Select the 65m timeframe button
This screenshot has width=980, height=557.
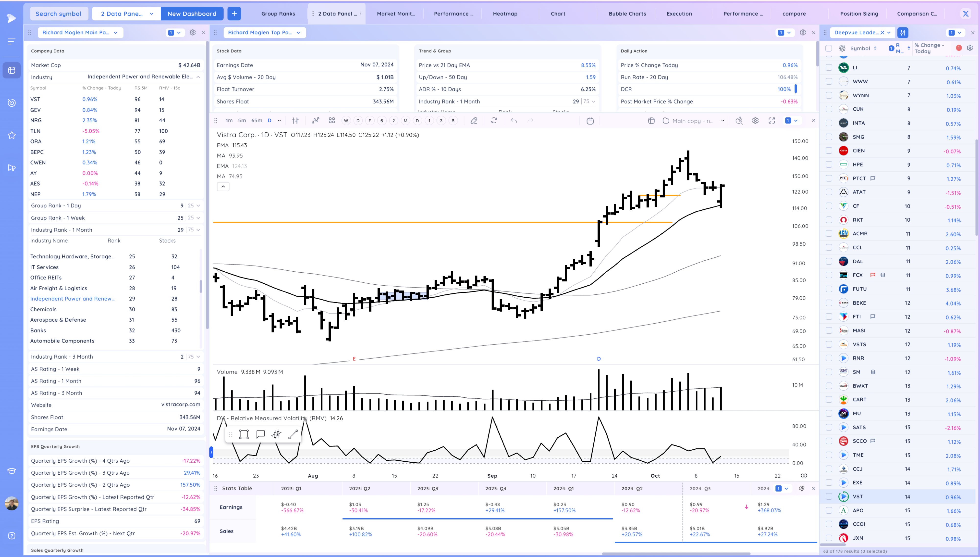[257, 121]
